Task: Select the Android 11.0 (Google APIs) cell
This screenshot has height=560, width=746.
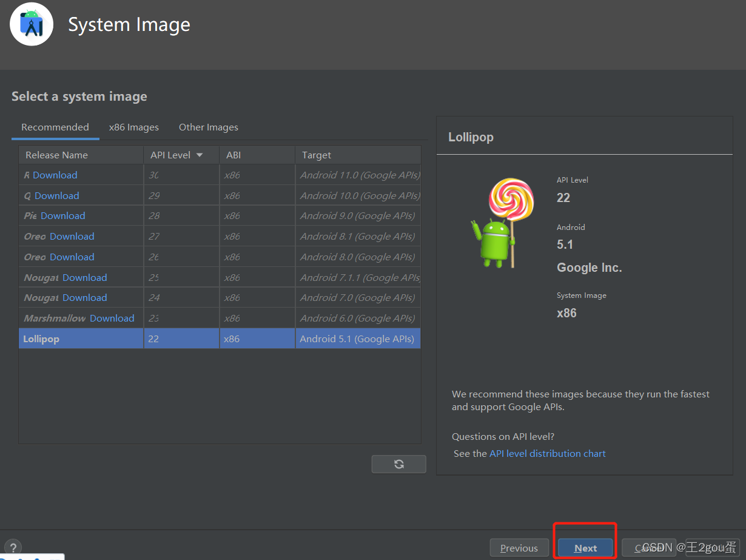Action: coord(358,175)
